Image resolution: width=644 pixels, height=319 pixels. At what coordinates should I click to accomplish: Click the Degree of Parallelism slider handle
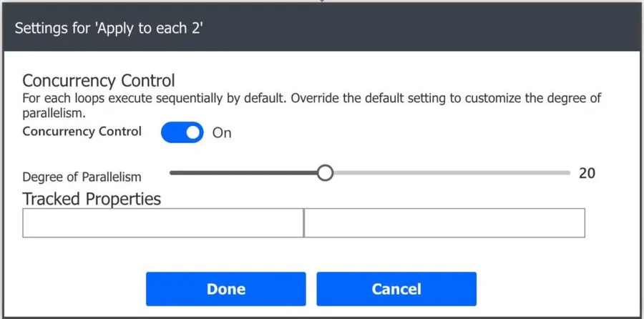pos(325,173)
